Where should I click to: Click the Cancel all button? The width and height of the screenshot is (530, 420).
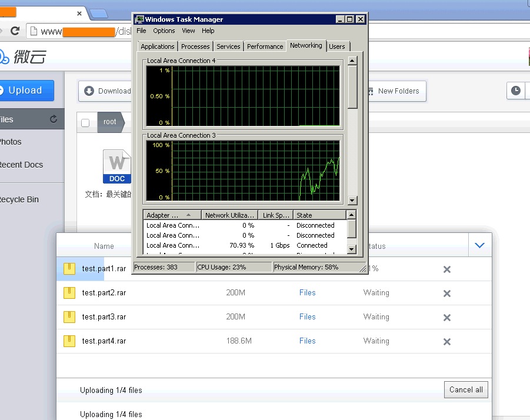click(x=466, y=389)
